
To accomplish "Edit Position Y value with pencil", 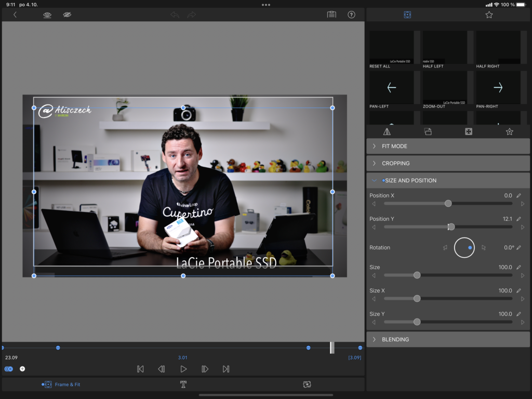I will [519, 219].
